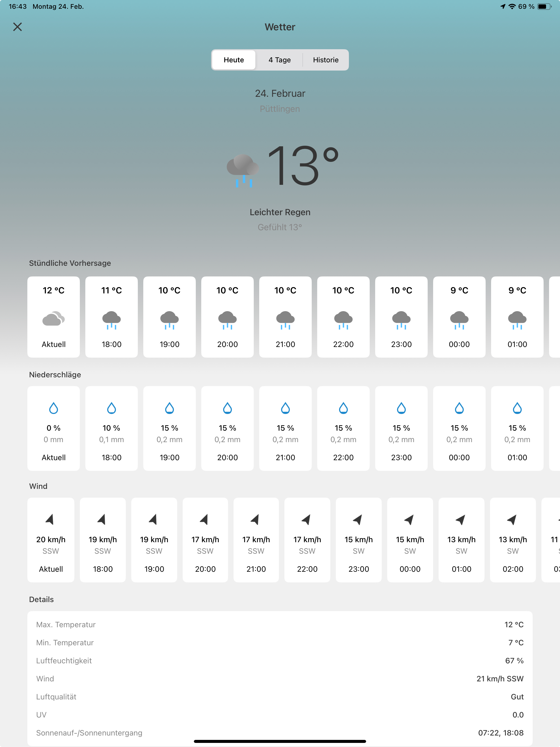
Task: Tap the rain icon for 21:00 forecast
Action: tap(285, 320)
